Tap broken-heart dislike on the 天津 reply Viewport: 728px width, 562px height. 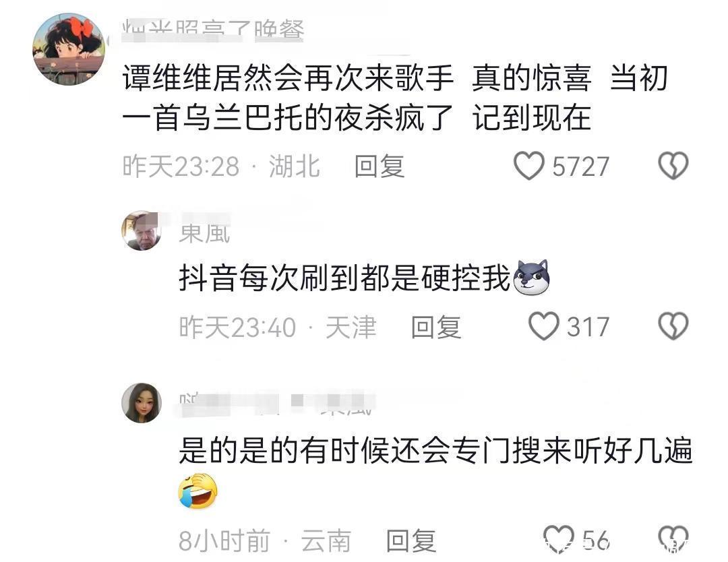point(673,325)
